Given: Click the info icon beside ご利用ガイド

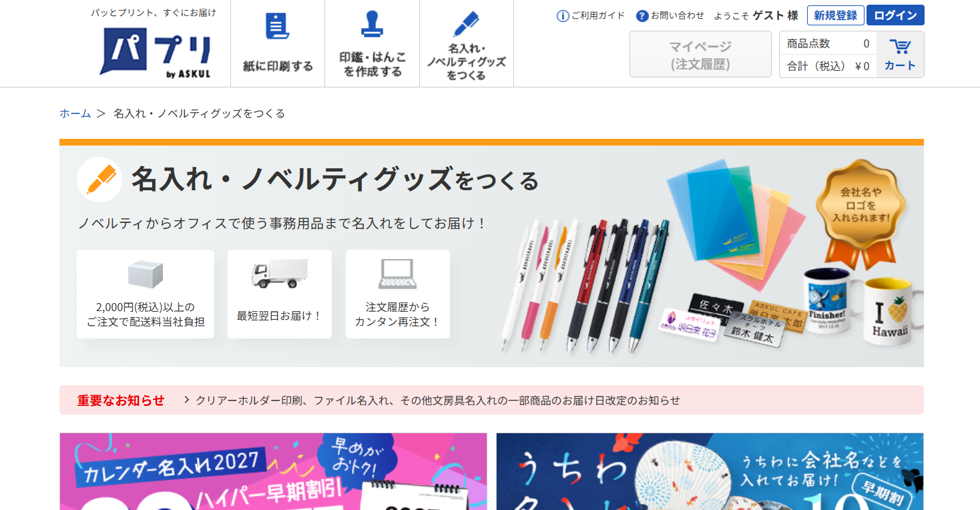Looking at the screenshot, I should [x=563, y=16].
